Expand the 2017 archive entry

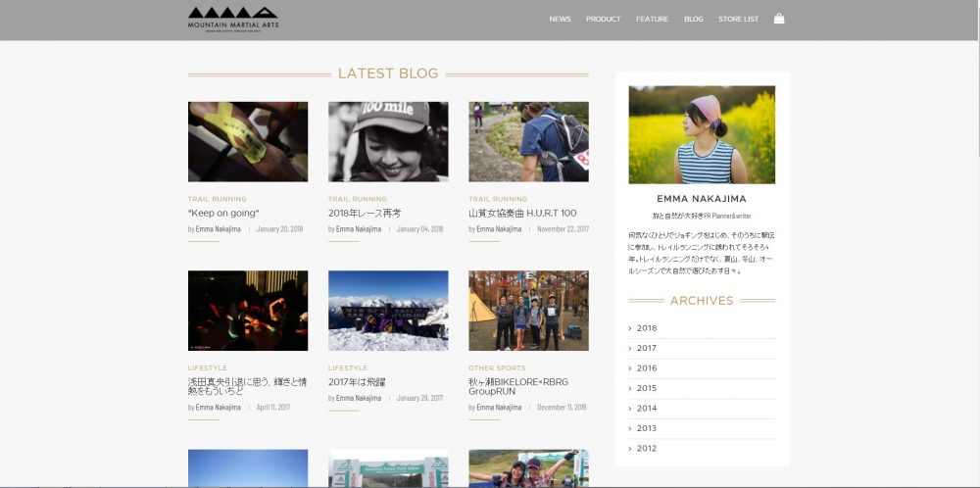pyautogui.click(x=647, y=348)
